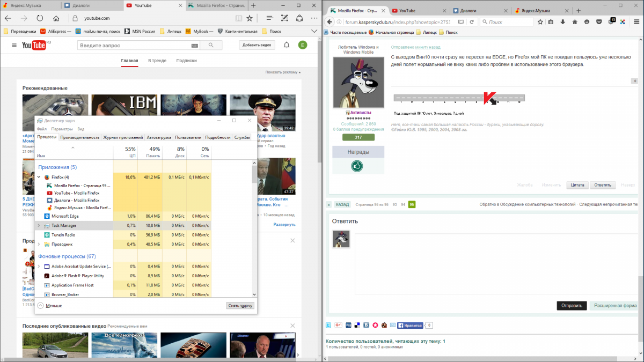The width and height of the screenshot is (644, 362).
Task: Open the Firefox hamburger menu
Action: (x=636, y=22)
